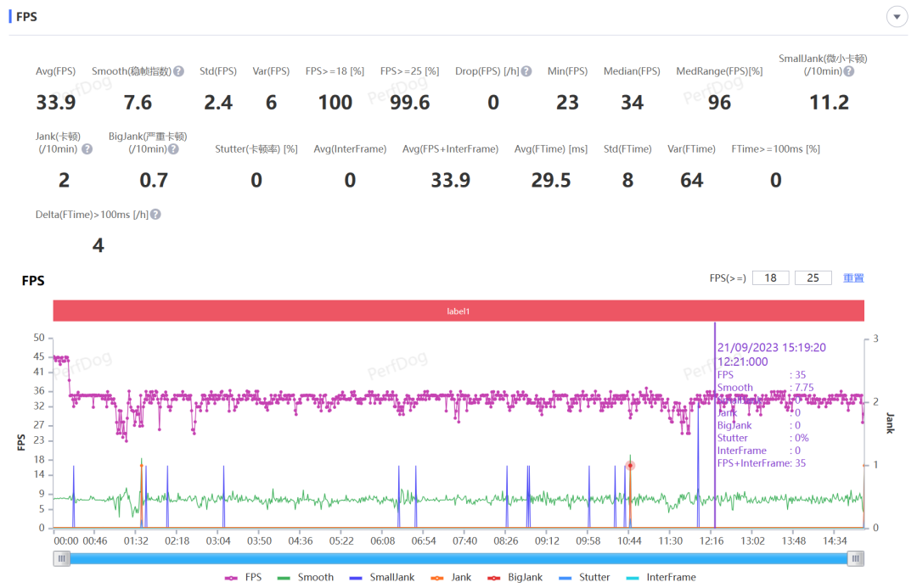The image size is (917, 588).
Task: Toggle BigJank series in legend
Action: pos(514,577)
